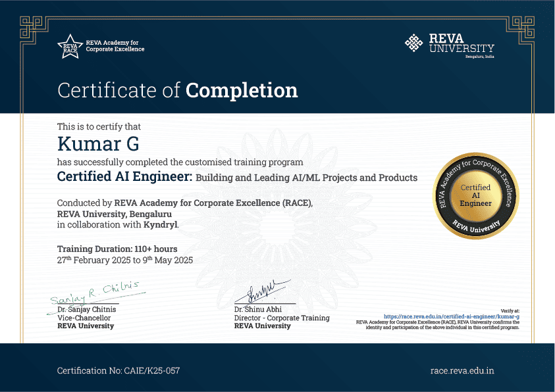This screenshot has width=555, height=392.
Task: Click the identity confirmation statement below verify link
Action: (x=438, y=325)
